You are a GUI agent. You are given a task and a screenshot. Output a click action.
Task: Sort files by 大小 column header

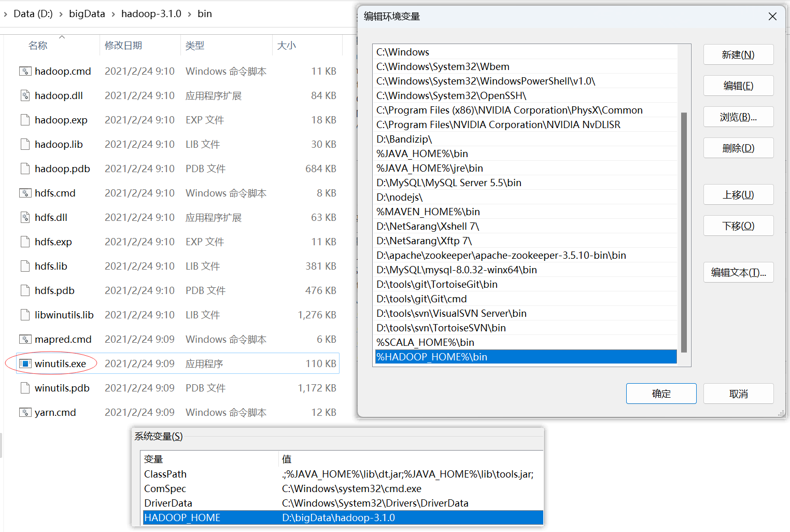[287, 46]
